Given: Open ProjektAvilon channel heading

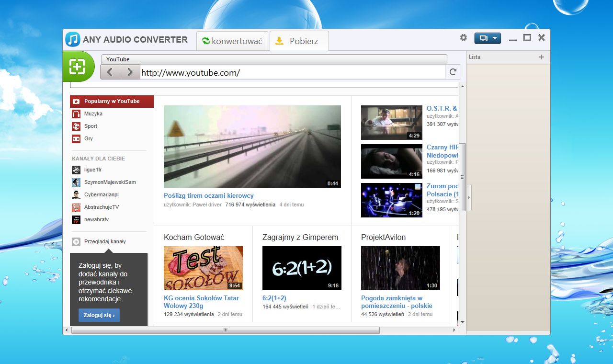Looking at the screenshot, I should tap(384, 237).
